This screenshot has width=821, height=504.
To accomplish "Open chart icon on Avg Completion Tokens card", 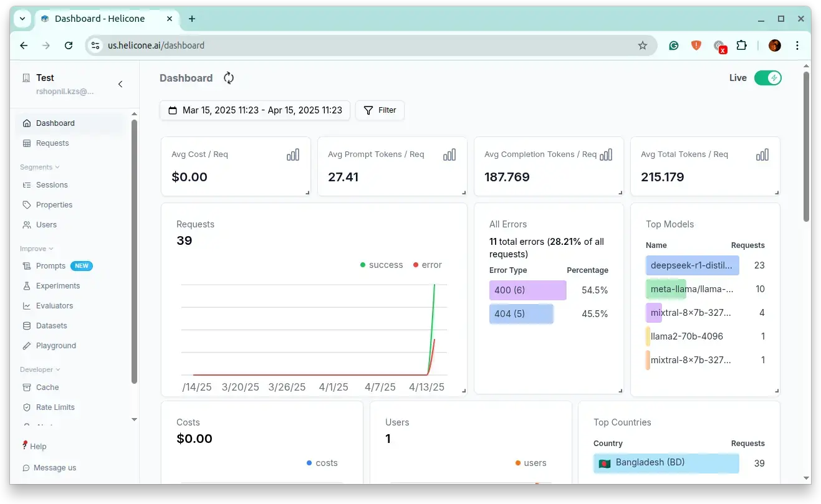I will coord(606,155).
